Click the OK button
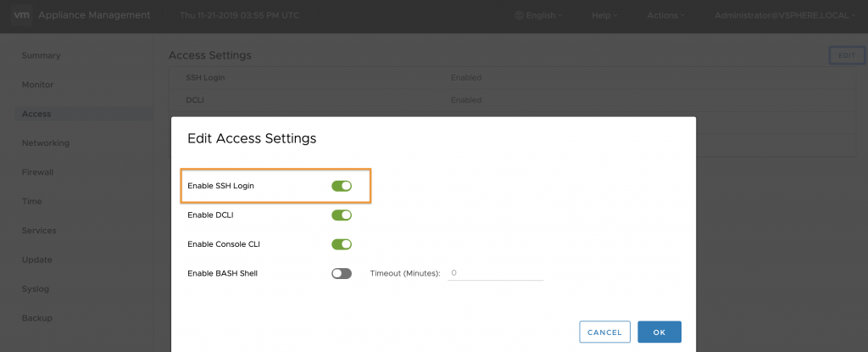 [659, 332]
